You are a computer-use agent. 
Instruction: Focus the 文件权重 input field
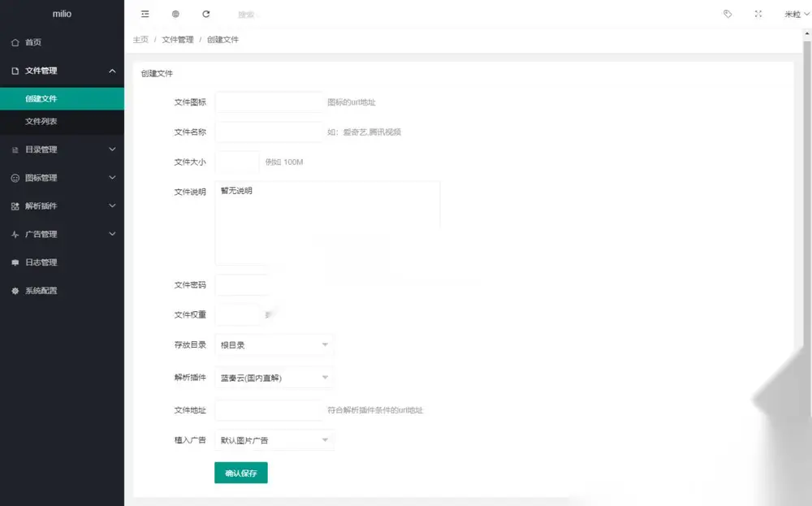click(x=237, y=315)
